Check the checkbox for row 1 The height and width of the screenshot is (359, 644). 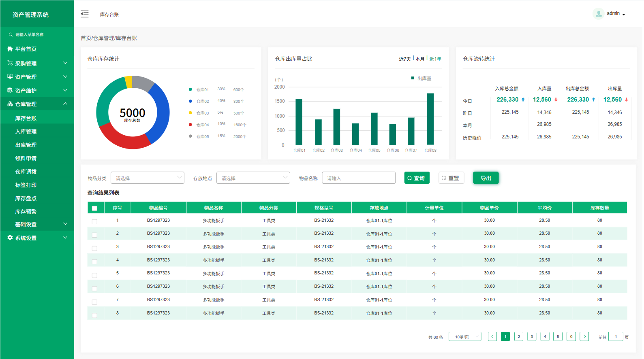tap(94, 221)
